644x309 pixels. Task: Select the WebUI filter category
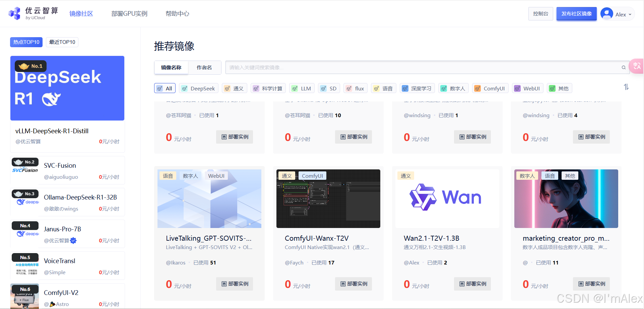point(527,88)
